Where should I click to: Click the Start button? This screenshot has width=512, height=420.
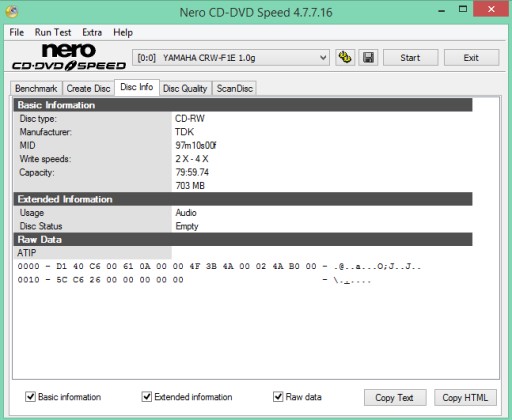[410, 58]
